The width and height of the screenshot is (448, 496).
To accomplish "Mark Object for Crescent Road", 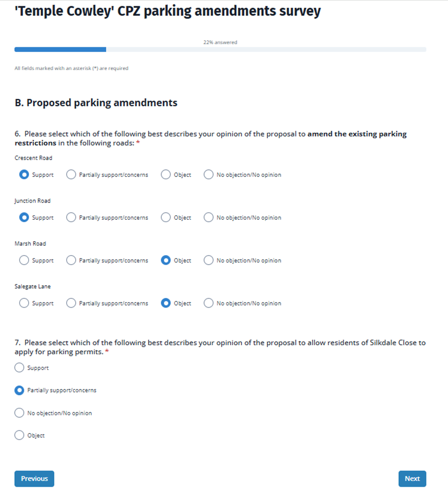I will pyautogui.click(x=166, y=175).
